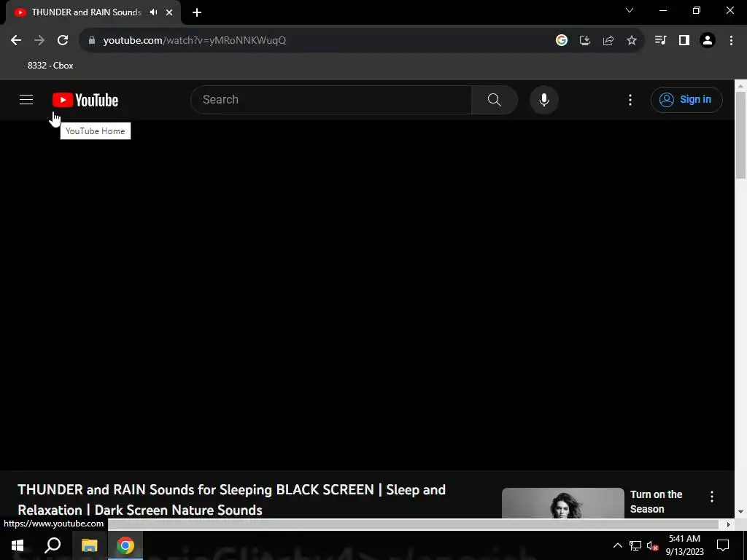Open the YouTube guide hamburger menu
The width and height of the screenshot is (747, 560).
(x=26, y=99)
